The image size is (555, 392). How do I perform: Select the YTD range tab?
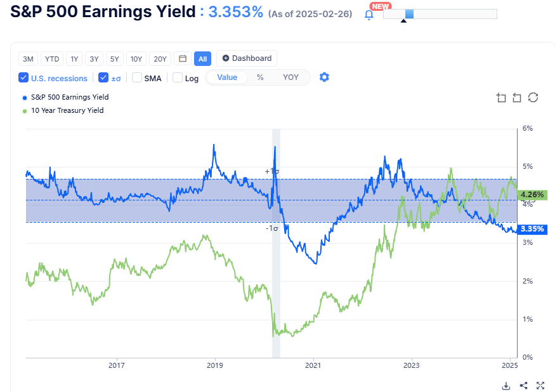(51, 58)
